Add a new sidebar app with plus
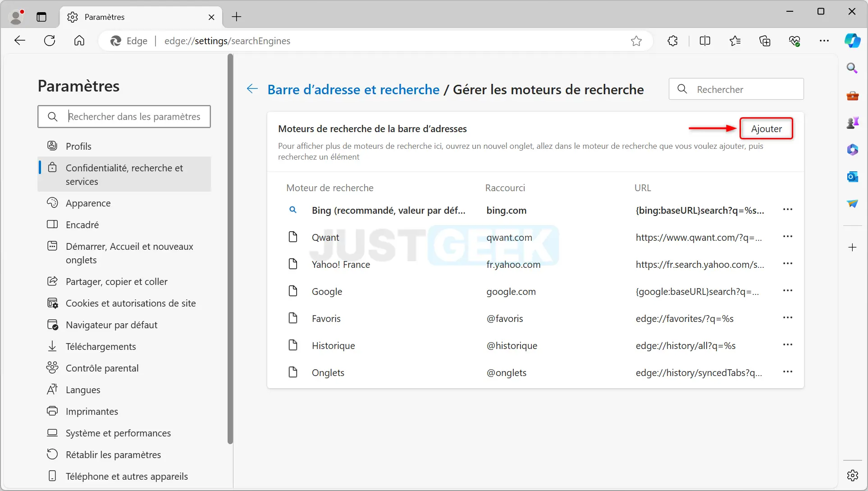 (x=852, y=248)
